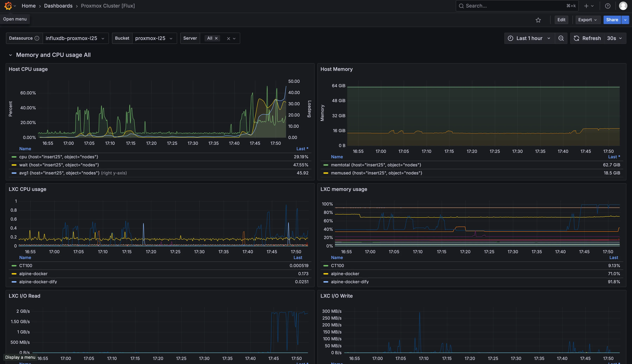Open the Dashboards breadcrumb
The height and width of the screenshot is (364, 632).
click(x=58, y=6)
